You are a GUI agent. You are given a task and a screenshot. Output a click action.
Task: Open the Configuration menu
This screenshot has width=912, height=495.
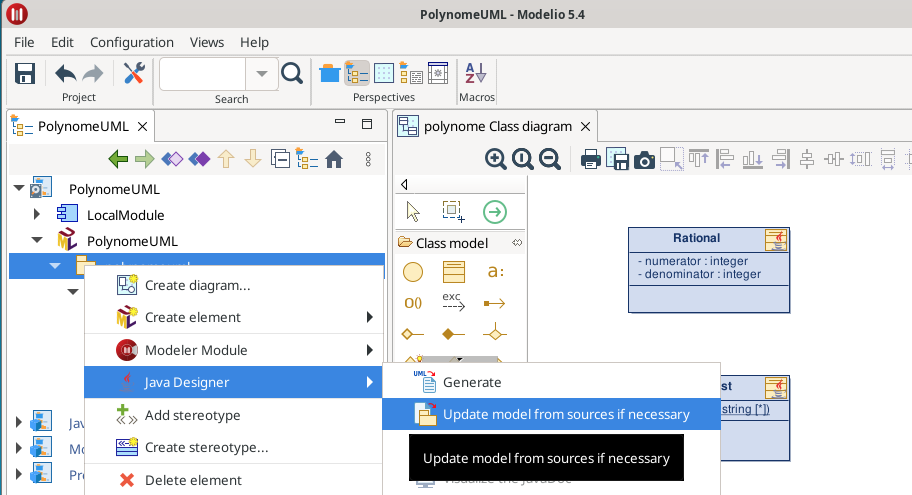131,42
